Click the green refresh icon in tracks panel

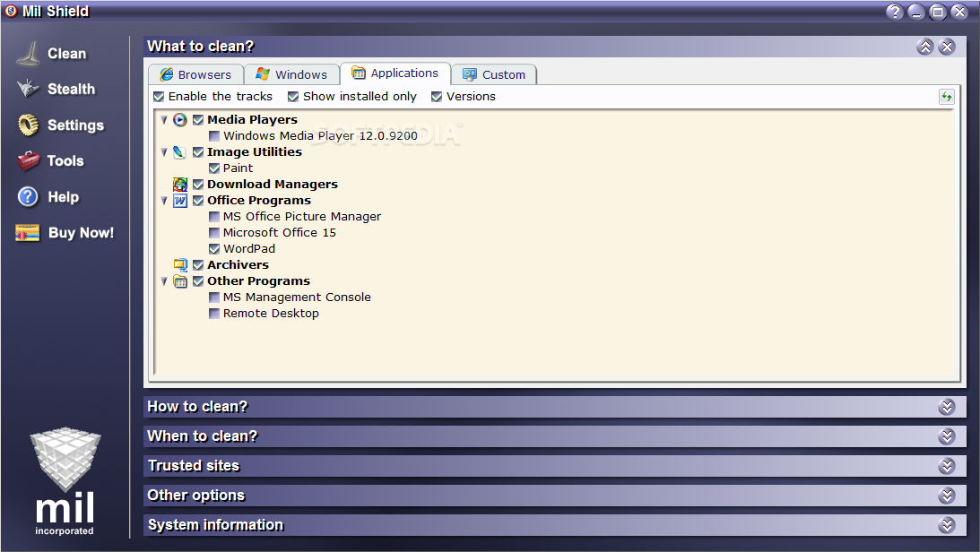pos(946,97)
